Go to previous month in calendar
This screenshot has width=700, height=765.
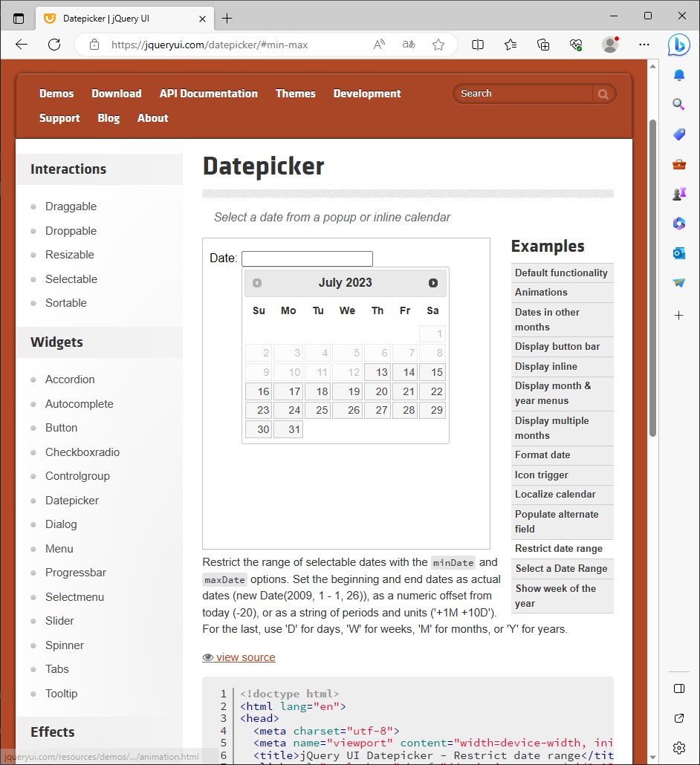point(257,283)
